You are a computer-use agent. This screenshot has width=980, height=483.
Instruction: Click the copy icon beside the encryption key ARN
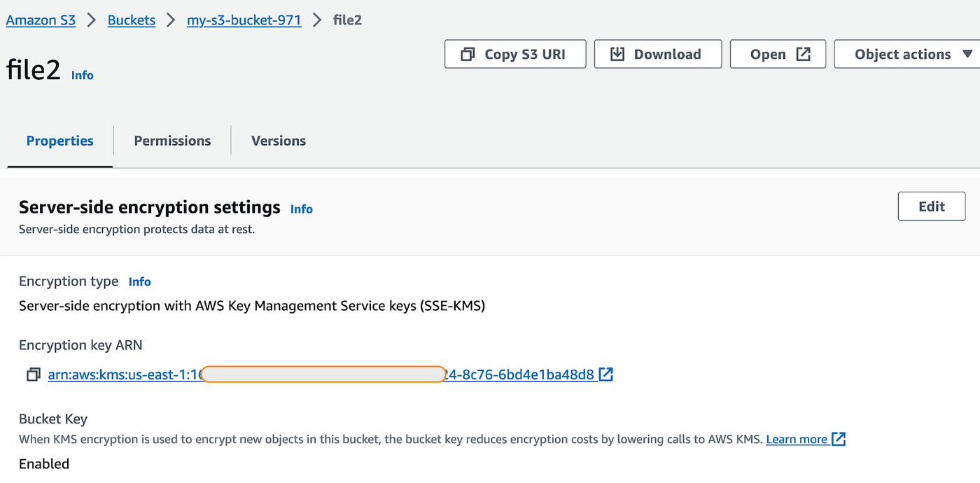tap(33, 375)
